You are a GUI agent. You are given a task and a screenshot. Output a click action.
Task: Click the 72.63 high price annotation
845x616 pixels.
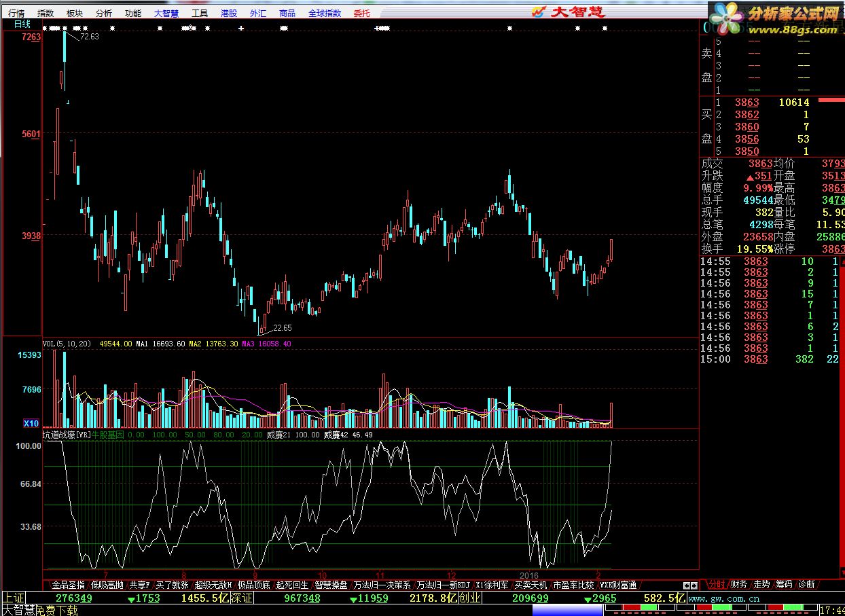[x=90, y=37]
